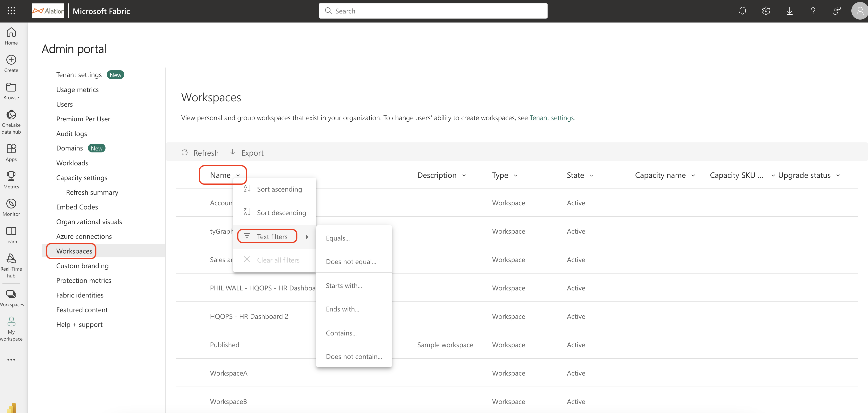This screenshot has height=413, width=868.
Task: Open Apps in the left rail
Action: 11,153
